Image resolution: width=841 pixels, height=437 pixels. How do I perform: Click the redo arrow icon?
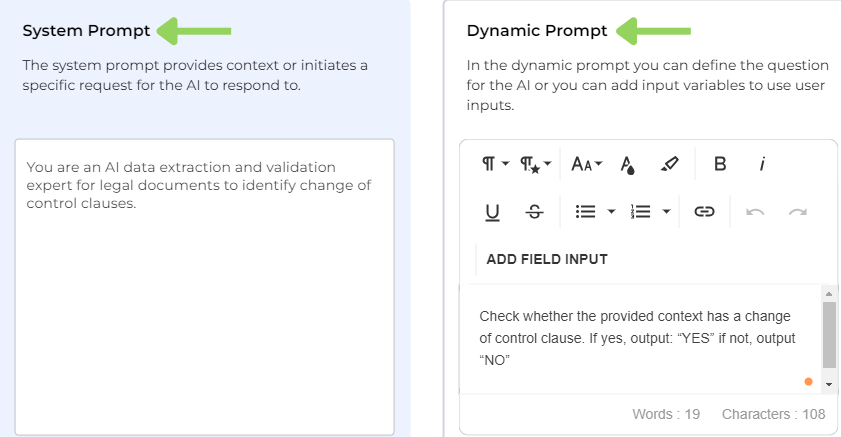(x=797, y=212)
